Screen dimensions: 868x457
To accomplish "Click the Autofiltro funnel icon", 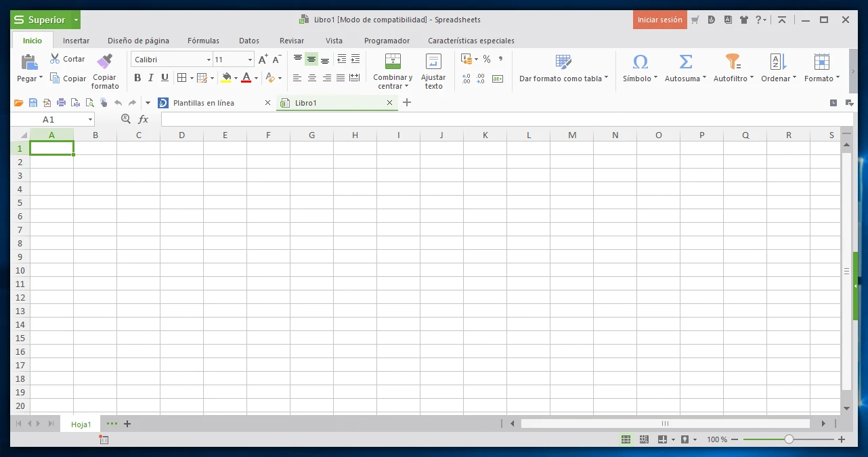I will (733, 62).
